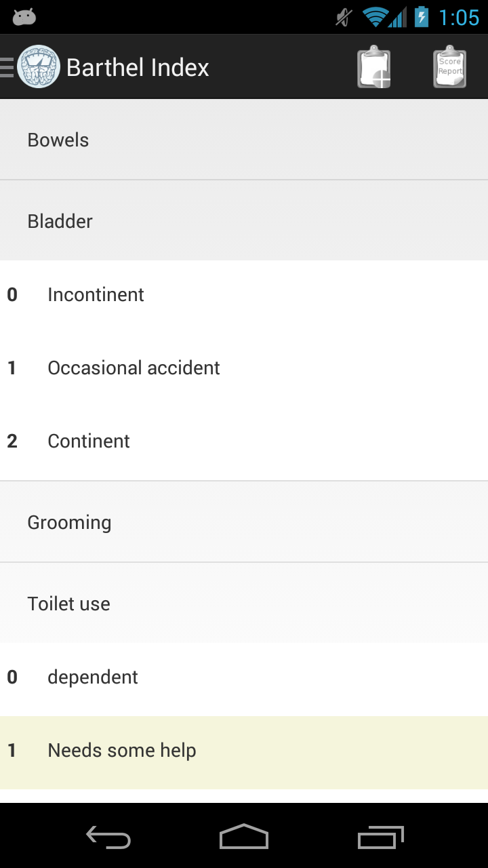Open the Score Report clipboard icon
488x868 pixels.
tap(449, 67)
